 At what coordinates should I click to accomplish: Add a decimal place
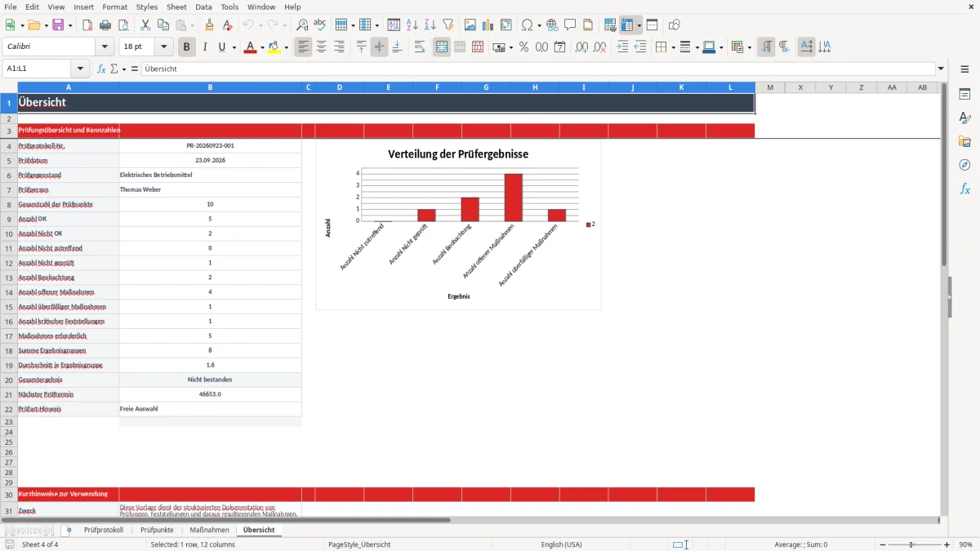581,47
